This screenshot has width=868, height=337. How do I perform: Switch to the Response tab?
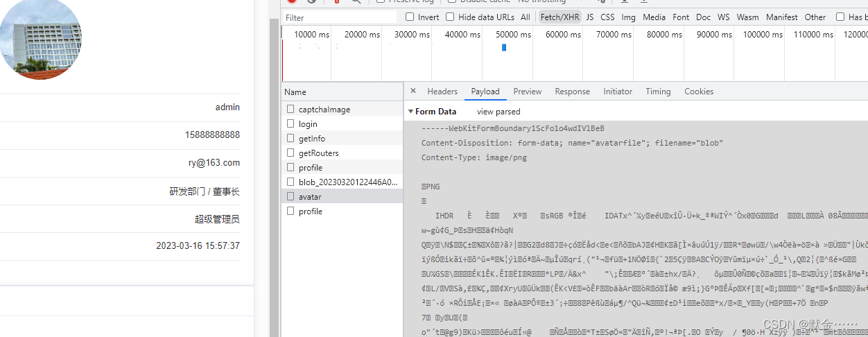click(573, 92)
